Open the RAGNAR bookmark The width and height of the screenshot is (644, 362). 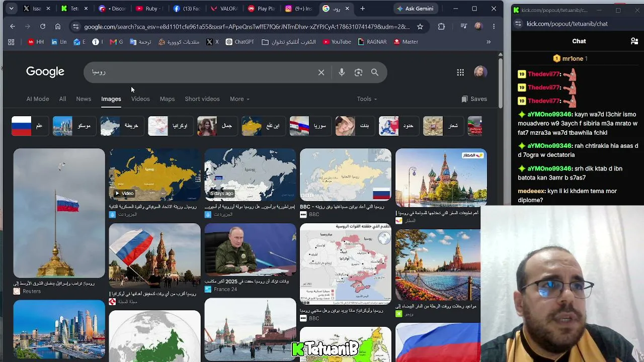[372, 42]
